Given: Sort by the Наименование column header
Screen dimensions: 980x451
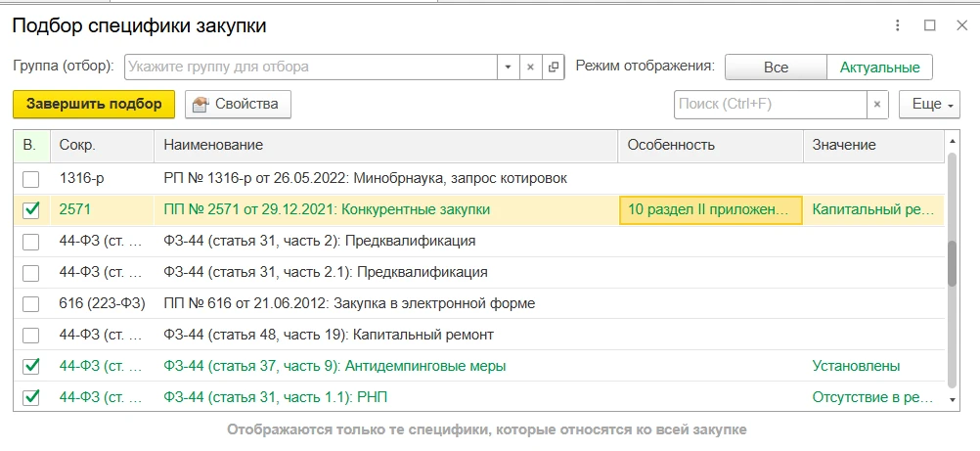Looking at the screenshot, I should pyautogui.click(x=386, y=145).
